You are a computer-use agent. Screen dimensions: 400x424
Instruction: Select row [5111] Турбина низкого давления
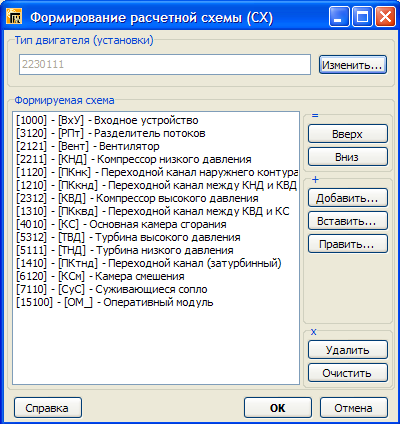(156, 250)
